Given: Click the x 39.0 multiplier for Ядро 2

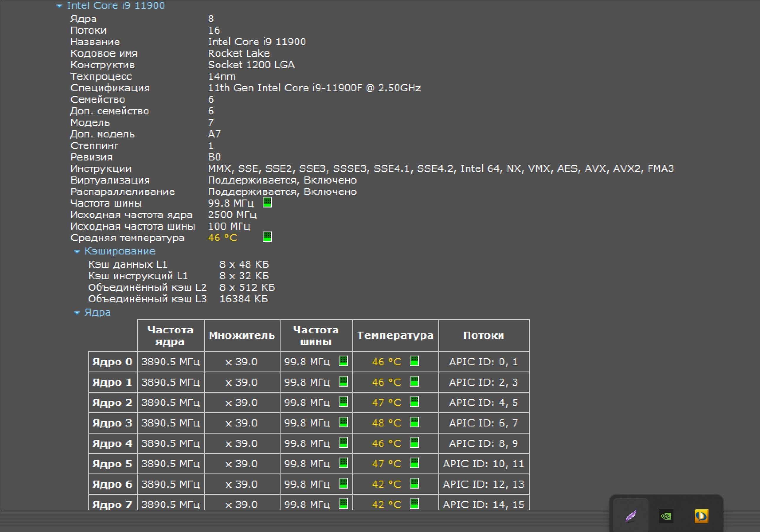Looking at the screenshot, I should pyautogui.click(x=241, y=403).
